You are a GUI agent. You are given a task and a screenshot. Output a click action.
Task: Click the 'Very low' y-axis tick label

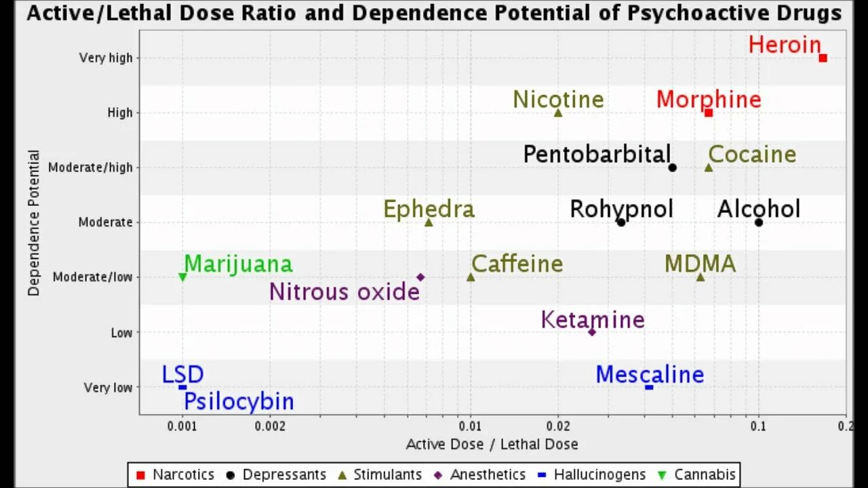[108, 388]
